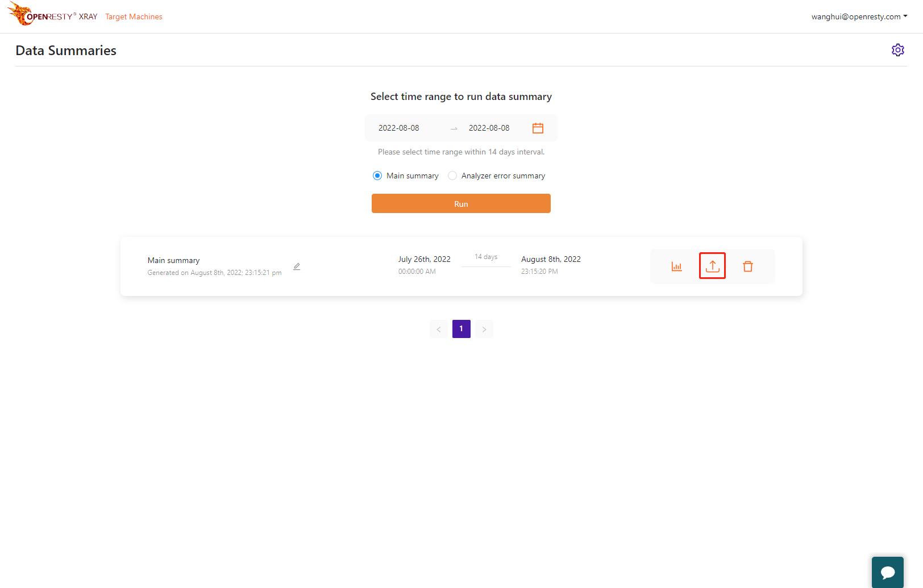This screenshot has height=588, width=923.
Task: Open the Target Machines menu item
Action: click(134, 16)
